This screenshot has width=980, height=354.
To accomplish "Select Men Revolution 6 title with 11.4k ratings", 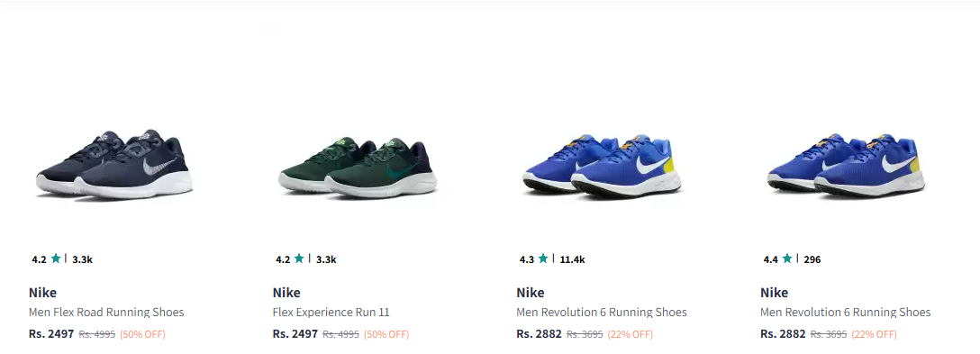I will point(602,312).
